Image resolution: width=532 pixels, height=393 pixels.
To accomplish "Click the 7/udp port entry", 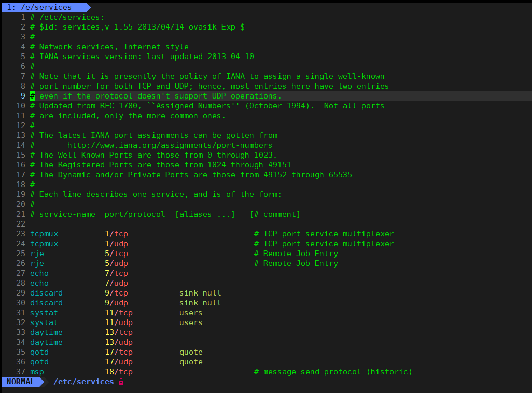I will pyautogui.click(x=116, y=283).
